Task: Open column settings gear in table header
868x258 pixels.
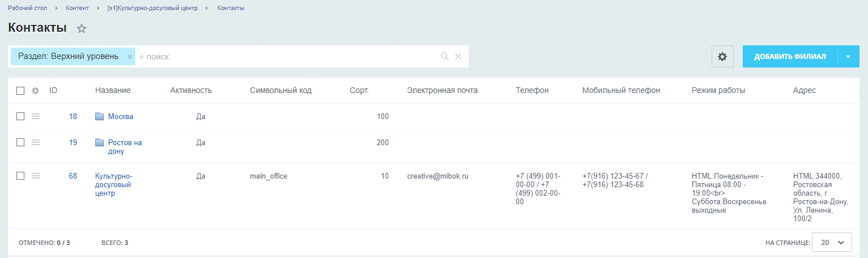Action: coord(35,91)
